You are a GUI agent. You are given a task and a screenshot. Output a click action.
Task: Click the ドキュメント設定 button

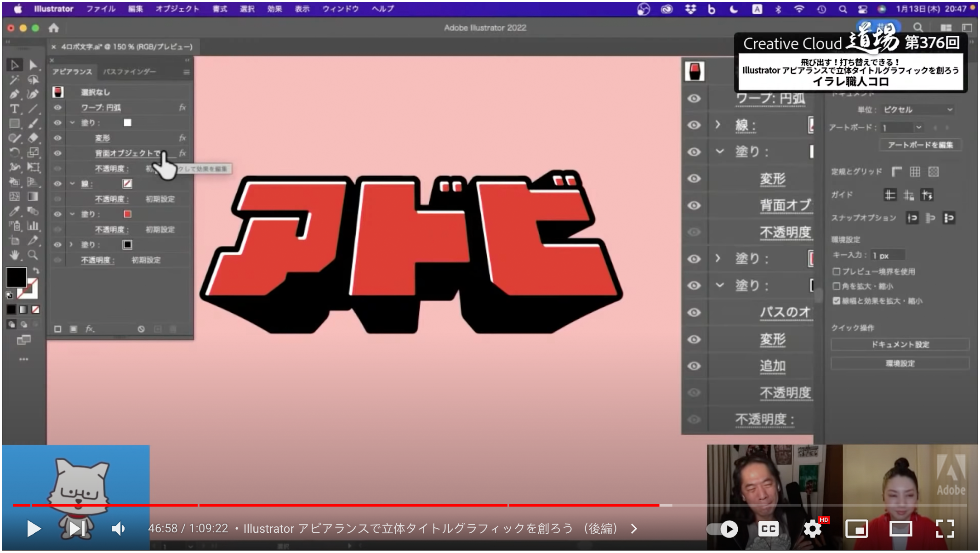900,345
